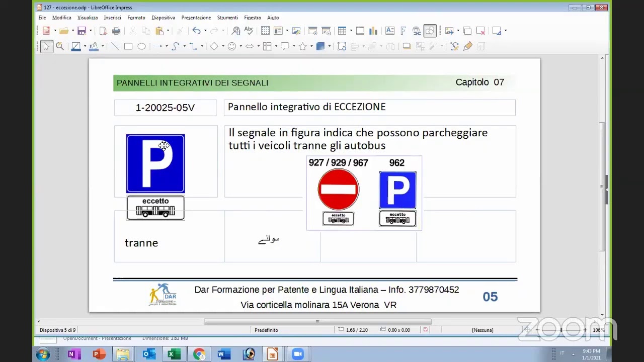Select the arrow selection tool

[x=46, y=46]
